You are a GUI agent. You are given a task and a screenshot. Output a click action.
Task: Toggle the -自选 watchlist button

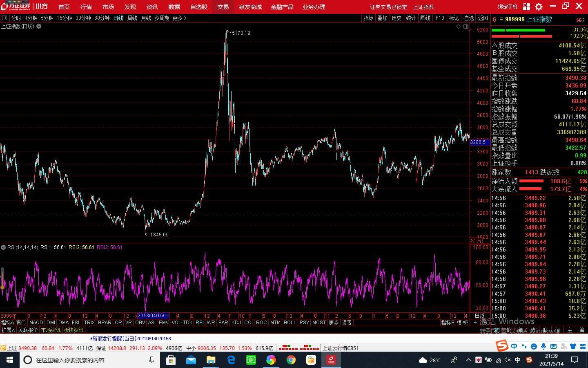pyautogui.click(x=468, y=18)
